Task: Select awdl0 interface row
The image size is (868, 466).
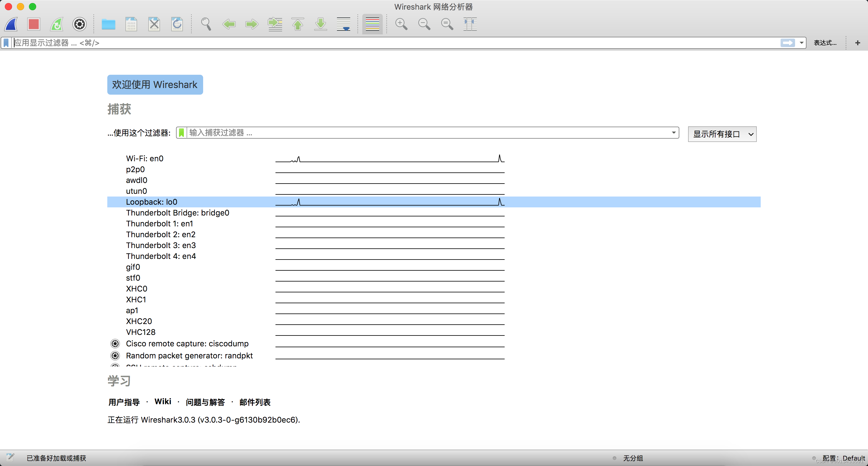Action: coord(434,180)
